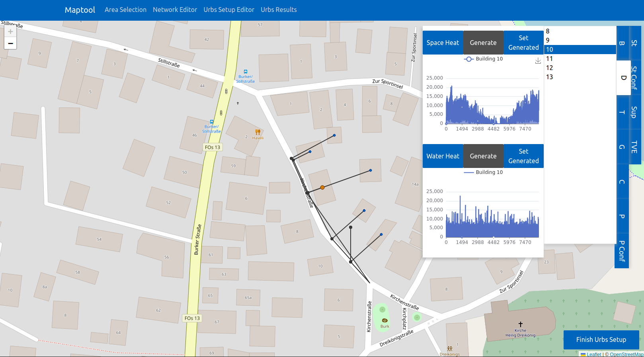
Task: Select building 9 in the list
Action: click(x=580, y=40)
